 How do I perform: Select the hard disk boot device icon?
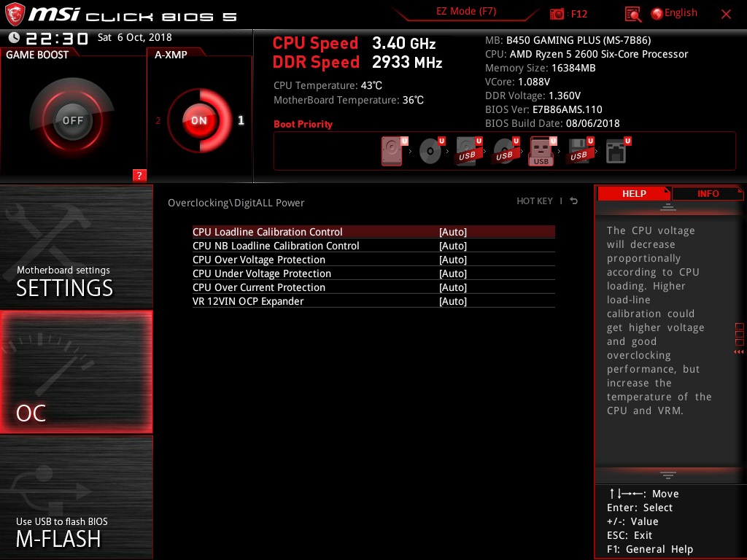point(393,151)
